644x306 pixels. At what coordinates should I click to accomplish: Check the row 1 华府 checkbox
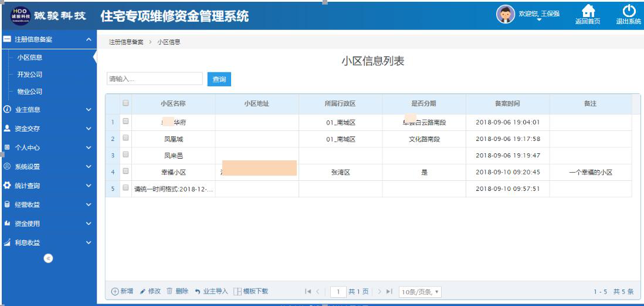click(x=126, y=121)
